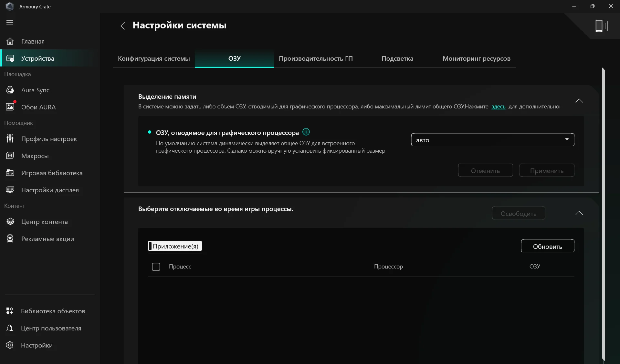Open Обои AURA wallpapers section
The height and width of the screenshot is (364, 620).
point(10,107)
